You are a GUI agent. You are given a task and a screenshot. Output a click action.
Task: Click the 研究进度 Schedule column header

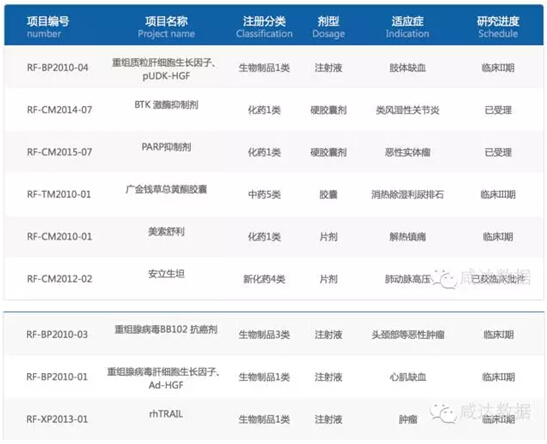tap(498, 27)
